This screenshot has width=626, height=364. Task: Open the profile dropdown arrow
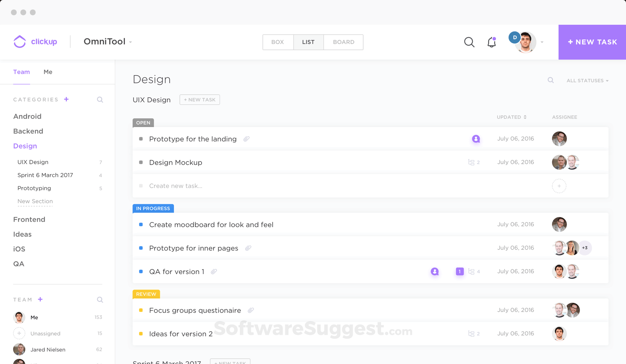542,42
